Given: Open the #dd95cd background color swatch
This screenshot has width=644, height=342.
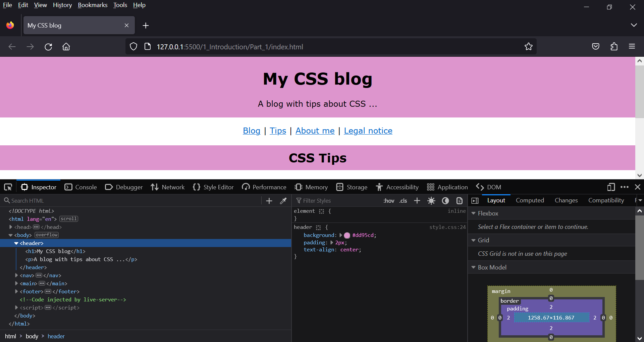Looking at the screenshot, I should tap(347, 235).
